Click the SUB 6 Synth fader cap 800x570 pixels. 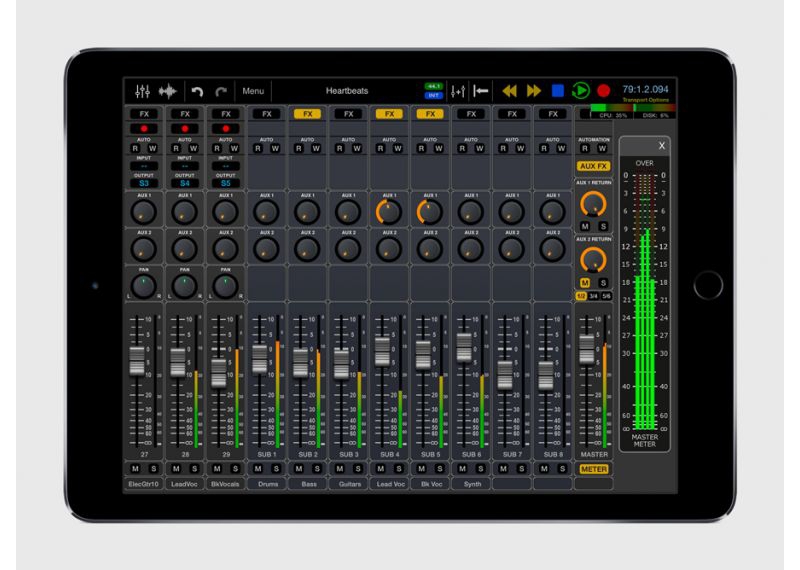[x=464, y=348]
